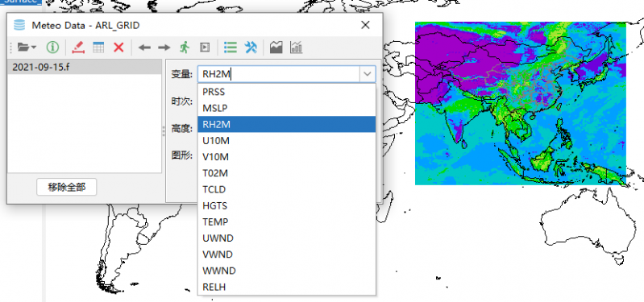Select MSLP variable from list
Image resolution: width=644 pixels, height=302 pixels.
286,108
